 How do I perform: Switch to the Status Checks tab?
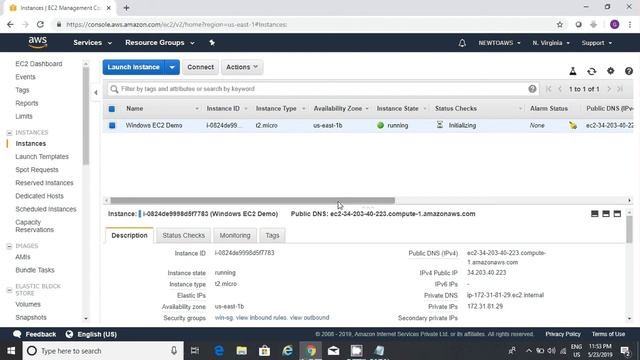[x=183, y=236]
